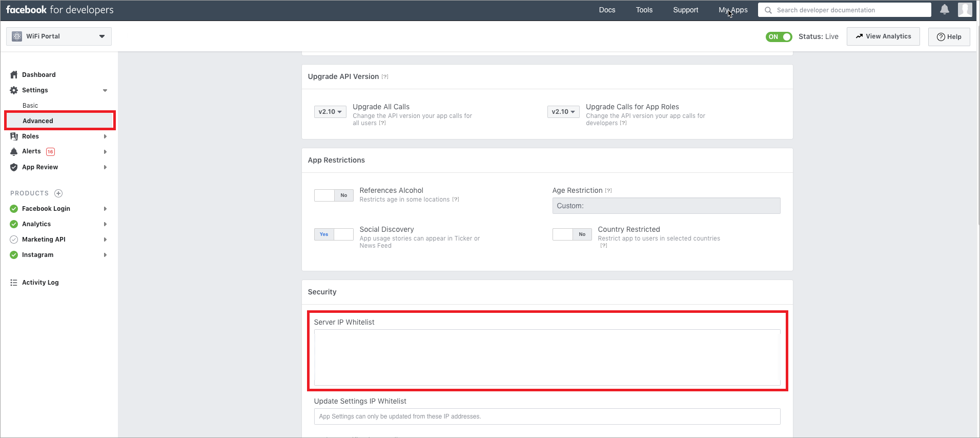This screenshot has height=438, width=980.
Task: Click the View Analytics button
Action: 883,36
